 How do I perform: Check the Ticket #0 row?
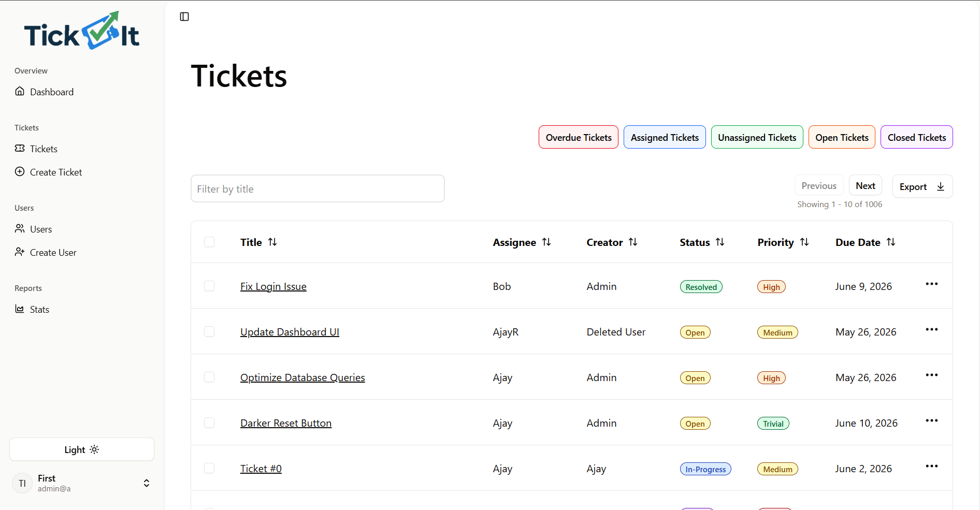coord(209,468)
